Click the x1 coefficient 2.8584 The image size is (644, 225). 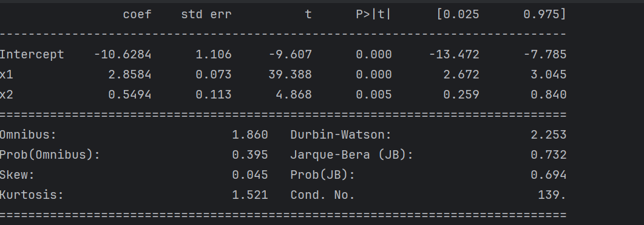(130, 75)
